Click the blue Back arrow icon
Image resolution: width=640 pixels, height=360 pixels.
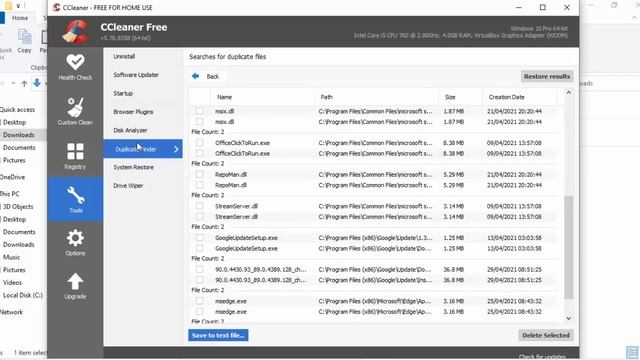[196, 76]
